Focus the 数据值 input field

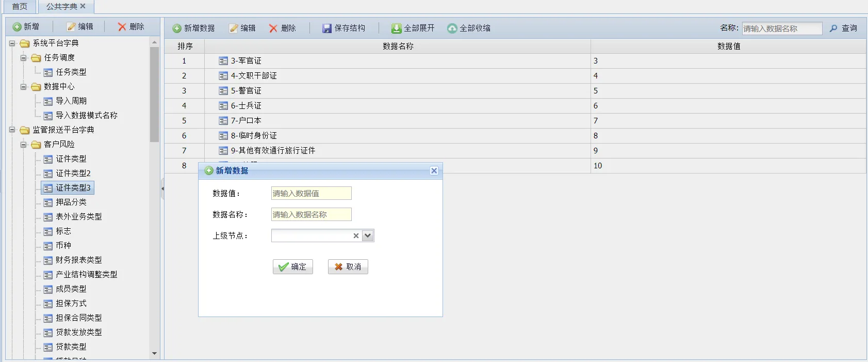(311, 194)
